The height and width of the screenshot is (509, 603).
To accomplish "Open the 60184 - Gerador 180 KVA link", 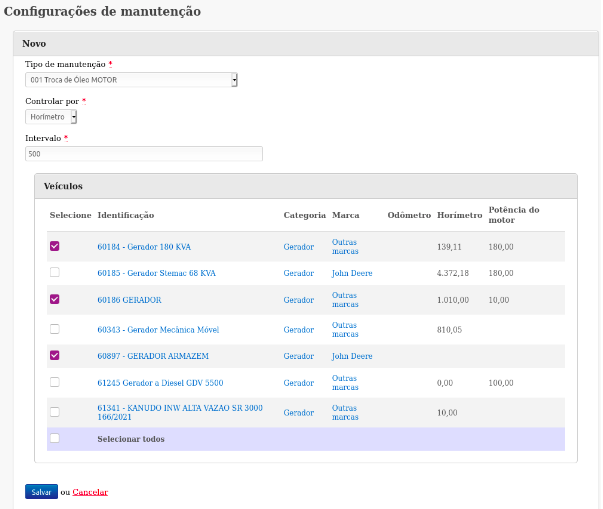I will [143, 247].
